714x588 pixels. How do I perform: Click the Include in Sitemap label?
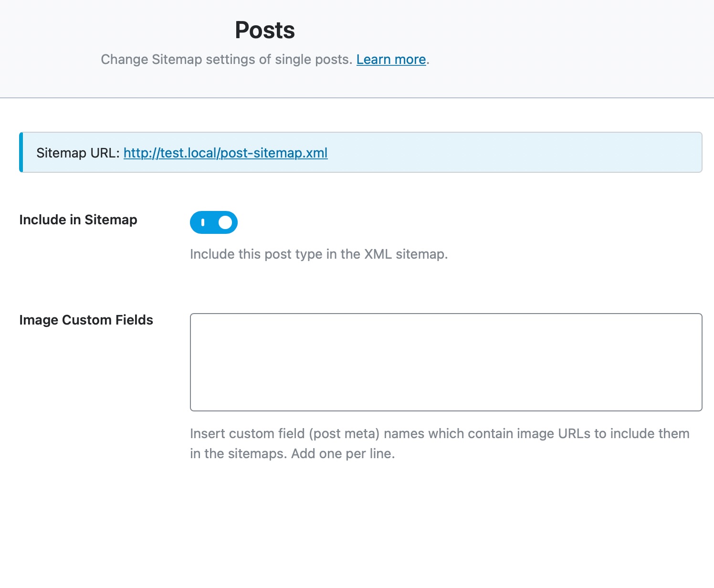coord(78,220)
